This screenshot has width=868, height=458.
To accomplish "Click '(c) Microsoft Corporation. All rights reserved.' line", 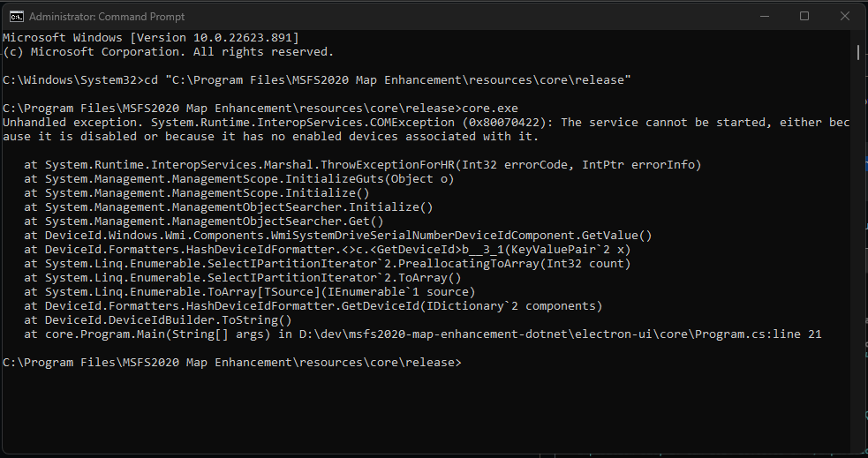I will [169, 52].
